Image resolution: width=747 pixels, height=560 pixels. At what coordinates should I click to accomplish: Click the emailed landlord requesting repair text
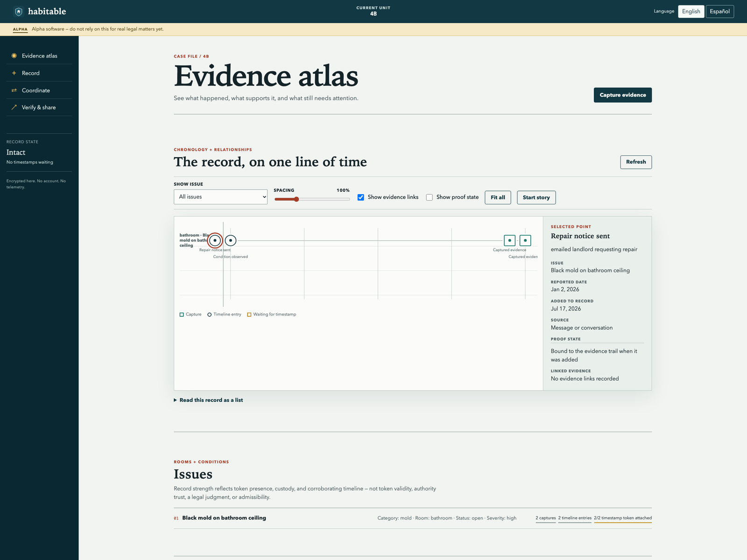coord(594,249)
